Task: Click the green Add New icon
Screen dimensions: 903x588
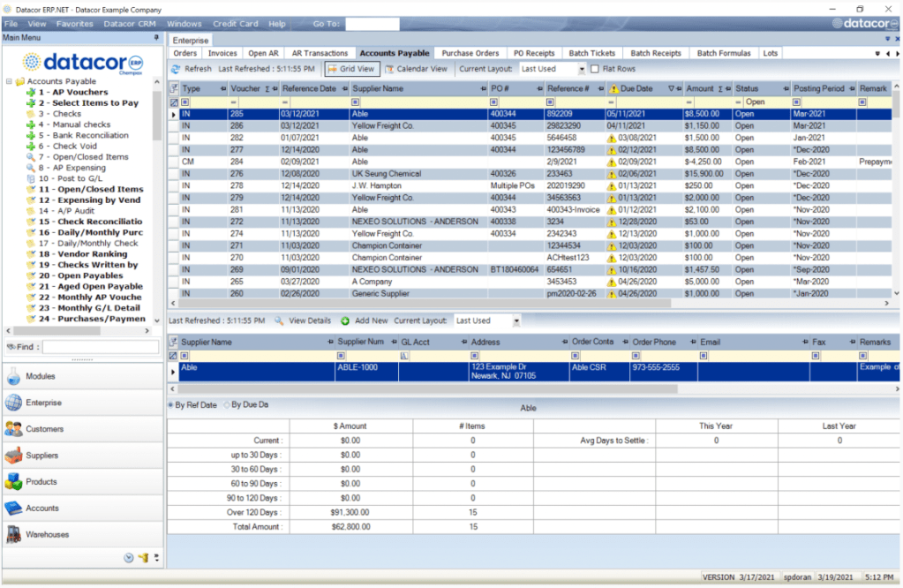Action: pyautogui.click(x=345, y=321)
